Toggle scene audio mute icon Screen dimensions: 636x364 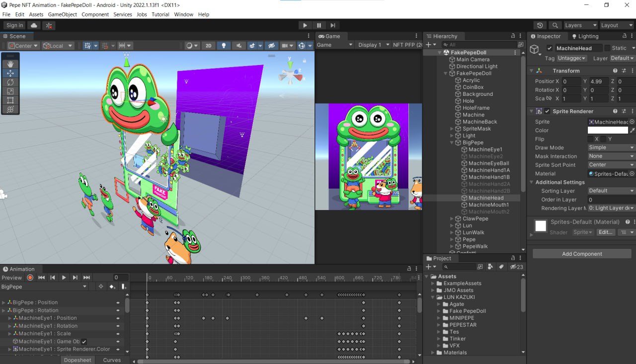(238, 45)
